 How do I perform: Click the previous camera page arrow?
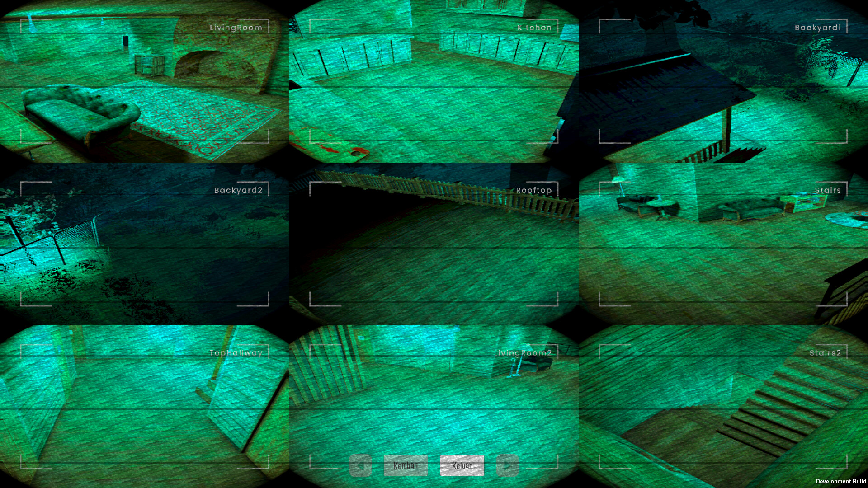click(360, 465)
